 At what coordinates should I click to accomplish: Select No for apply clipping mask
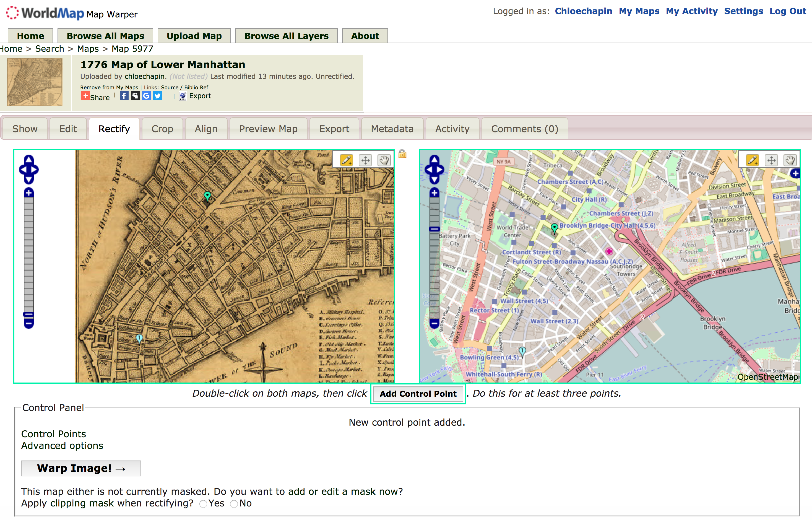234,504
